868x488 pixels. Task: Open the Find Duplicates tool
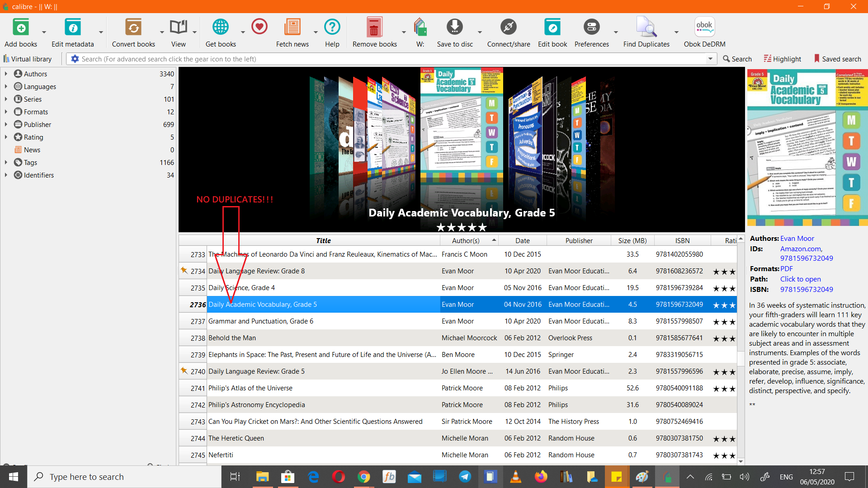coord(646,28)
